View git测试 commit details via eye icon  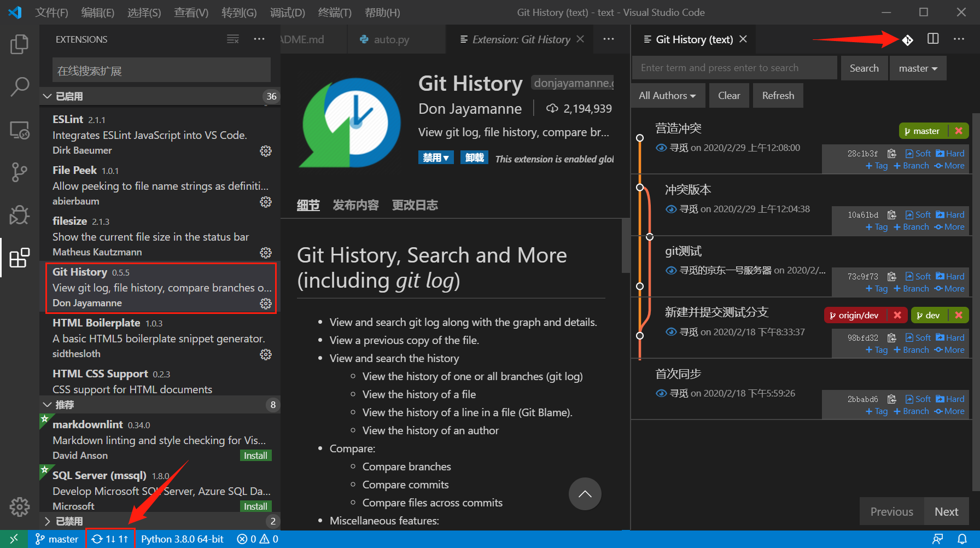(x=671, y=271)
